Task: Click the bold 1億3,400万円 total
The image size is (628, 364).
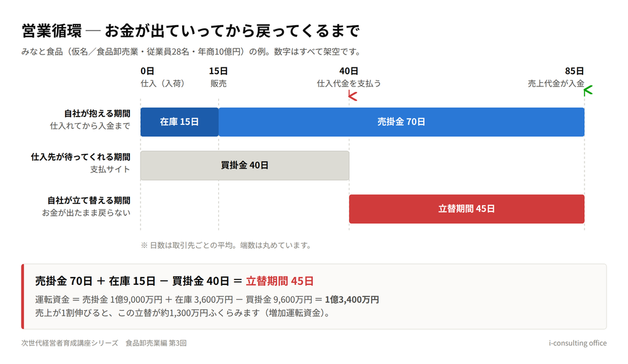Action: point(351,300)
